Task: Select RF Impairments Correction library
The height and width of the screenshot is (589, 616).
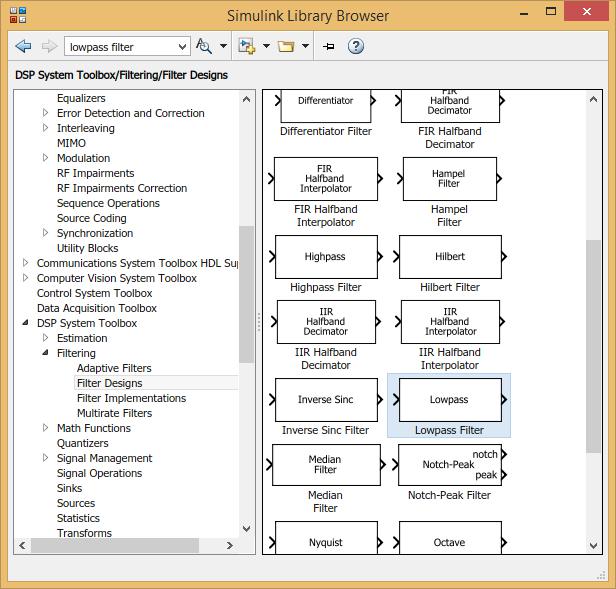Action: tap(122, 188)
